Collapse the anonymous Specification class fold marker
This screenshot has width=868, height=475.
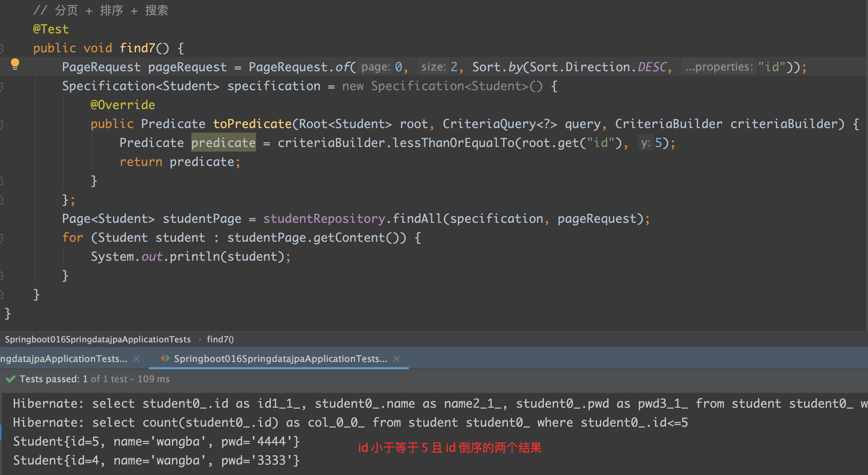1,87
